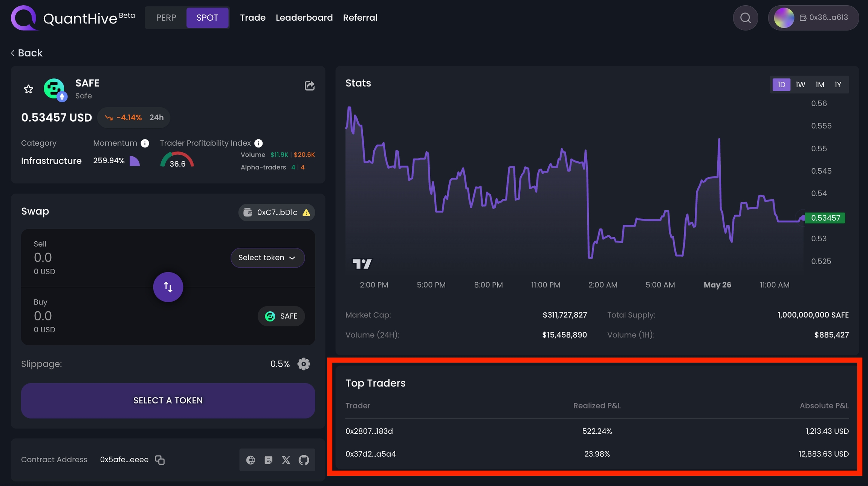Select the 1M chart timeframe
The height and width of the screenshot is (486, 868).
point(819,85)
